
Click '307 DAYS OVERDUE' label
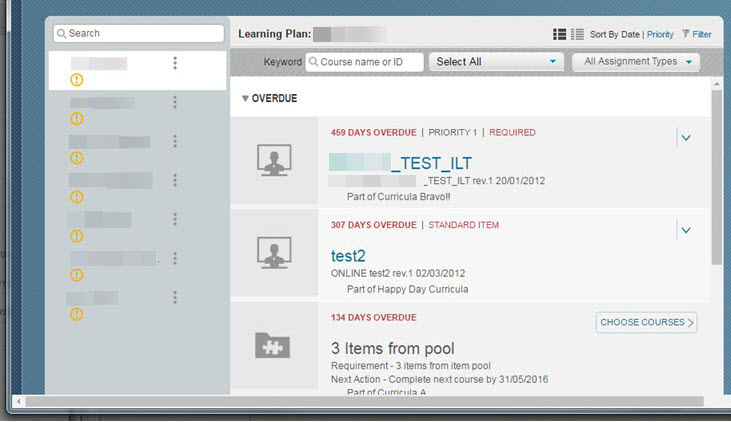point(373,225)
